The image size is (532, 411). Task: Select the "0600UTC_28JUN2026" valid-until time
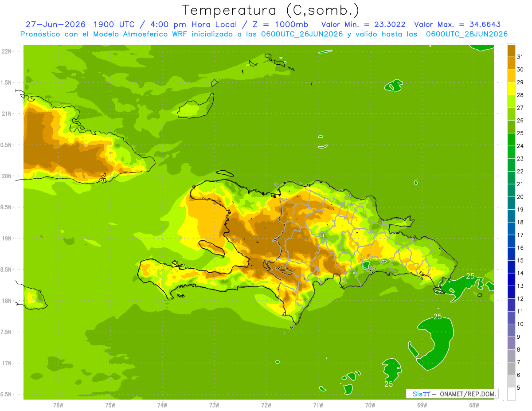point(467,34)
